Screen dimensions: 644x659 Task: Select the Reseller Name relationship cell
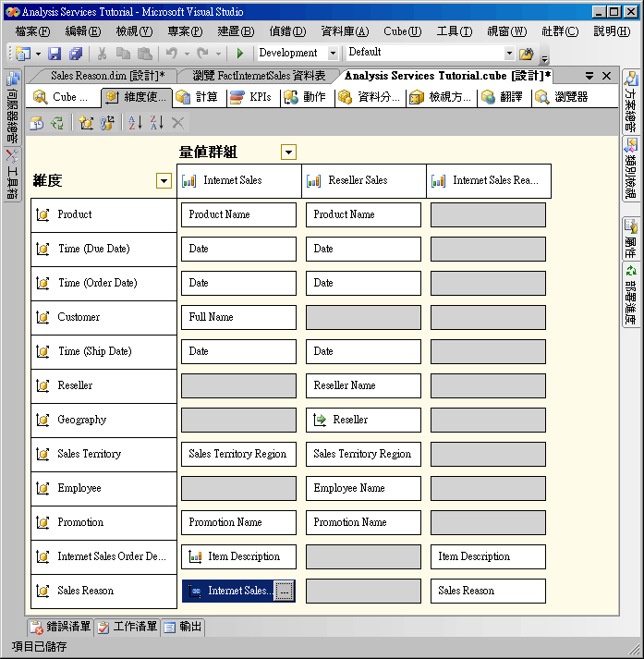[x=363, y=385]
